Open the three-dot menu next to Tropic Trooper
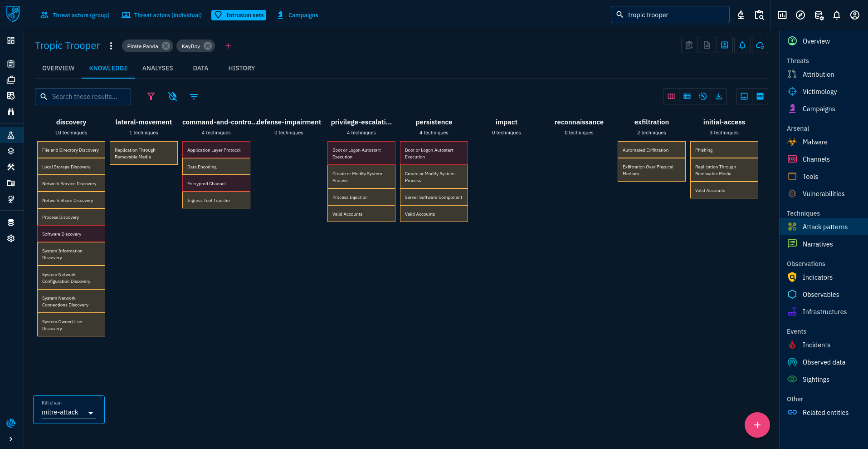 pyautogui.click(x=111, y=46)
